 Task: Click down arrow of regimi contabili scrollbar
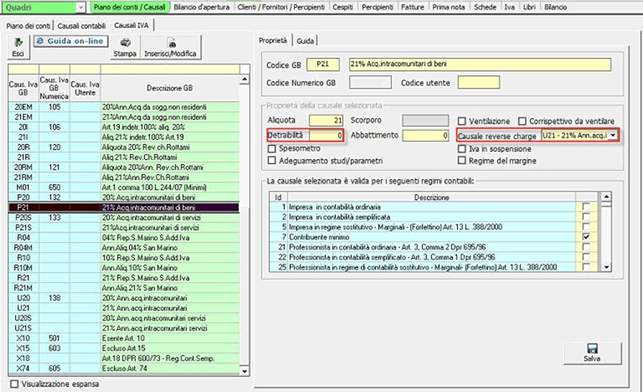[606, 267]
